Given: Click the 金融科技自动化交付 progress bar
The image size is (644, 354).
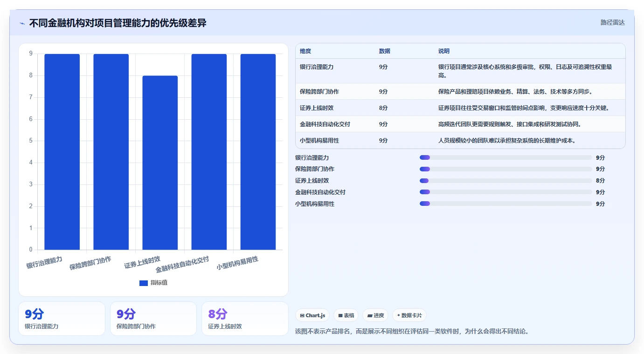Looking at the screenshot, I should (x=506, y=192).
